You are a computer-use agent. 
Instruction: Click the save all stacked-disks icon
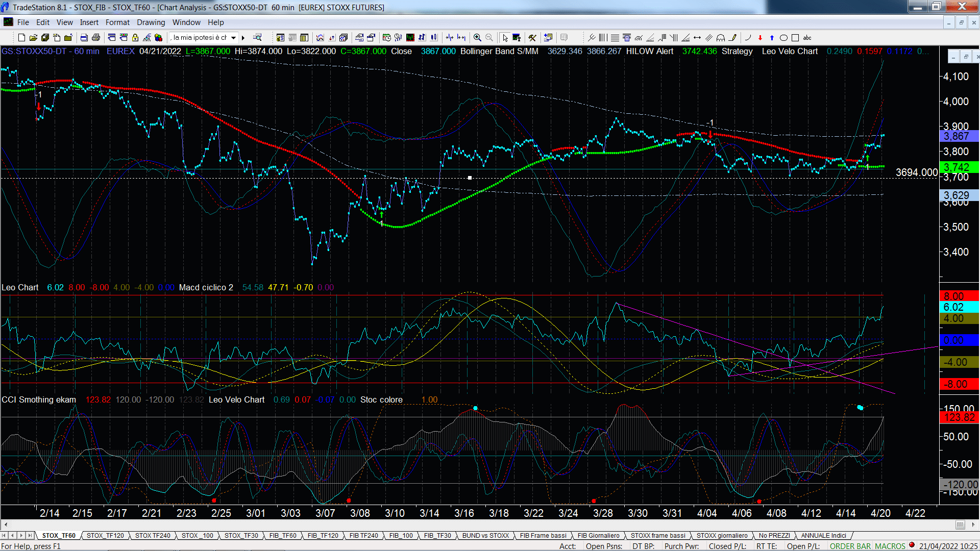(x=45, y=38)
